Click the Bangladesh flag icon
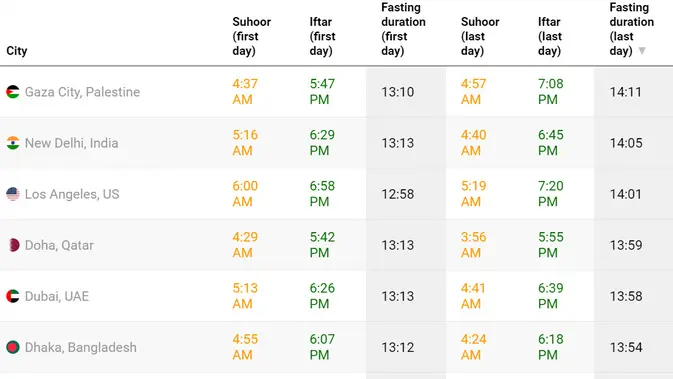The image size is (673, 379). [x=13, y=347]
